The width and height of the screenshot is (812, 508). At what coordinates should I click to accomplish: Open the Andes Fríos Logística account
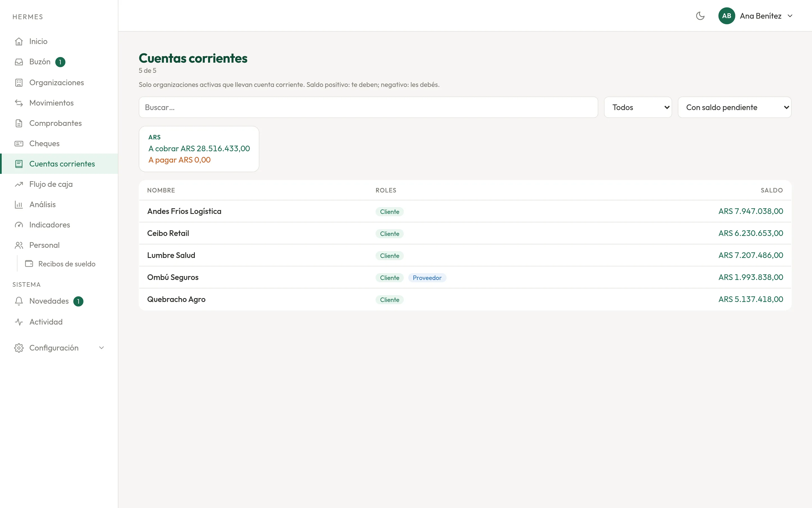coord(465,211)
